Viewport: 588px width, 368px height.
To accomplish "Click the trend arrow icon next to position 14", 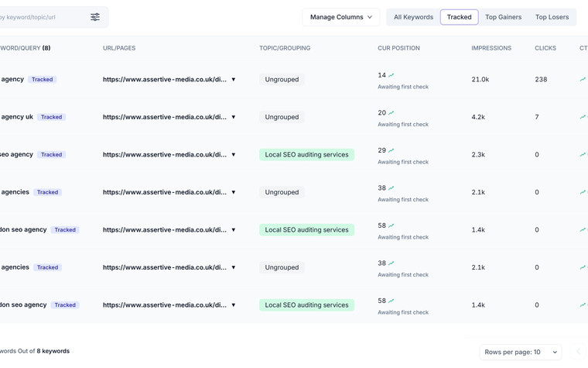I will point(391,75).
